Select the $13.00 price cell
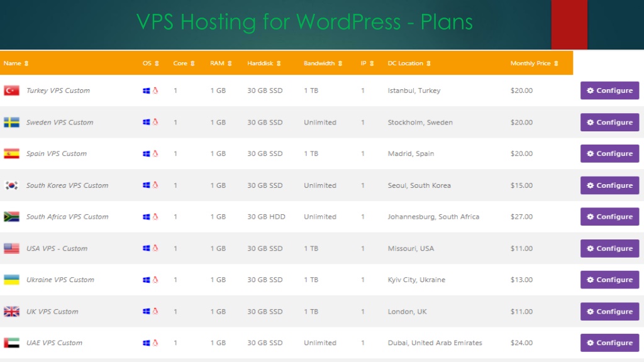The image size is (644, 362). (x=521, y=280)
